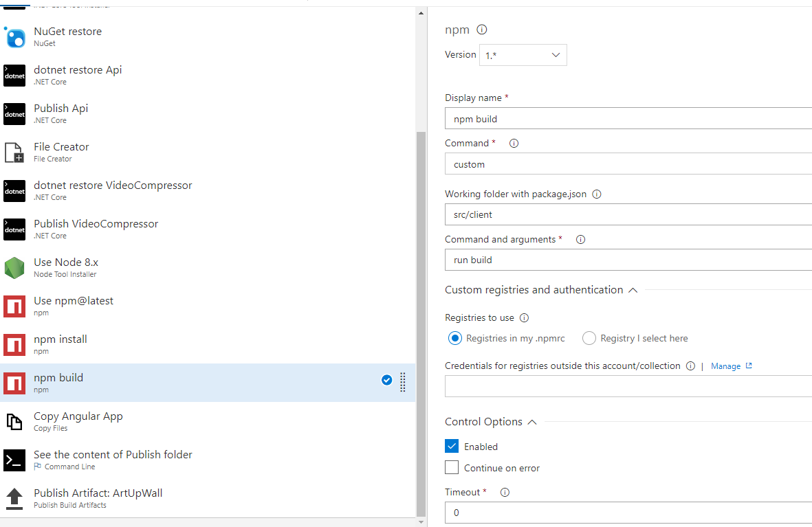This screenshot has width=812, height=527.
Task: Click the command line terminal icon
Action: click(x=14, y=460)
